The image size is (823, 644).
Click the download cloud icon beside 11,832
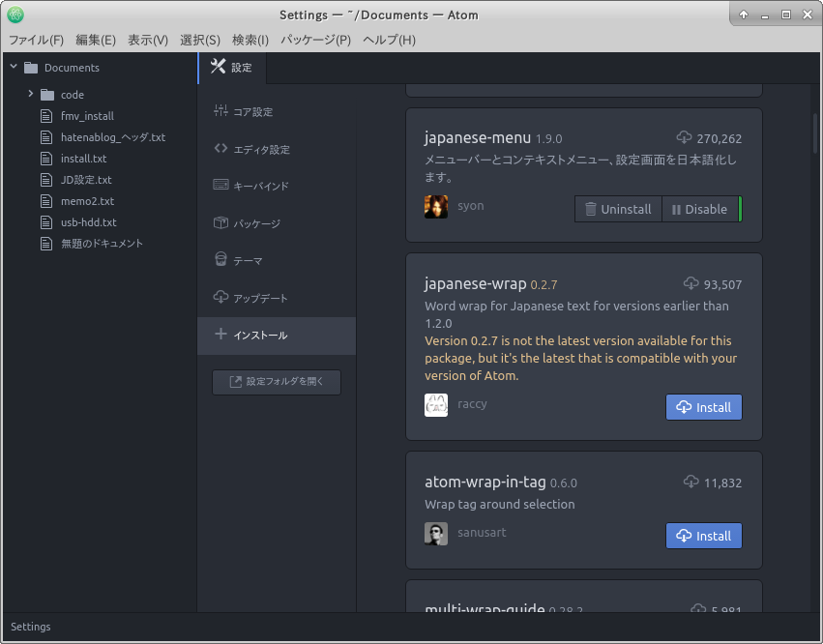[691, 481]
